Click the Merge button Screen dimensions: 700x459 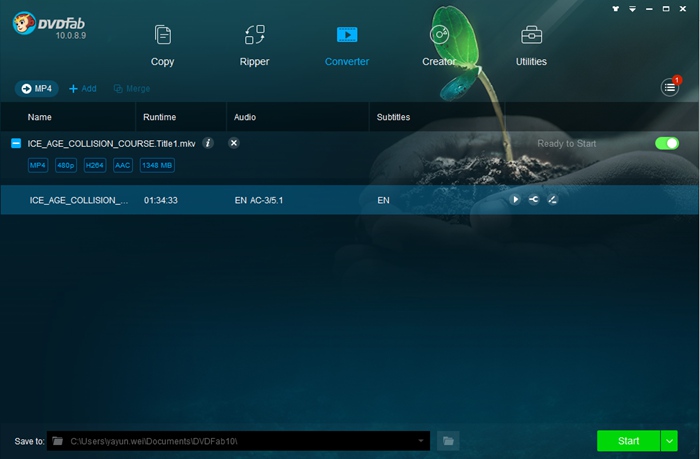[x=132, y=88]
